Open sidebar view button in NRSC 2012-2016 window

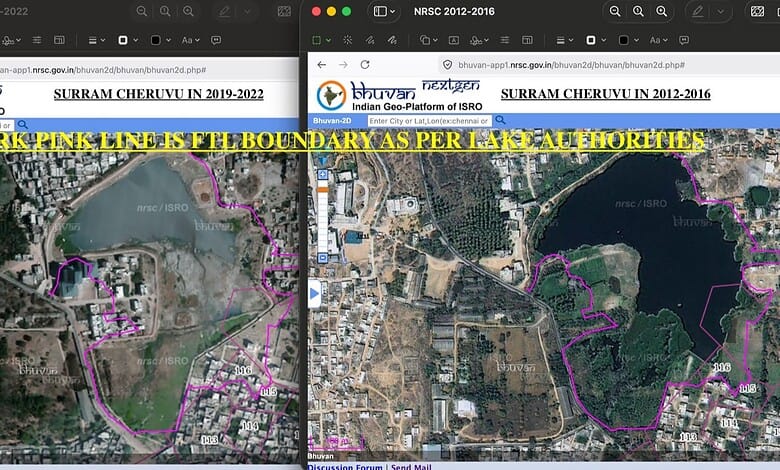381,11
